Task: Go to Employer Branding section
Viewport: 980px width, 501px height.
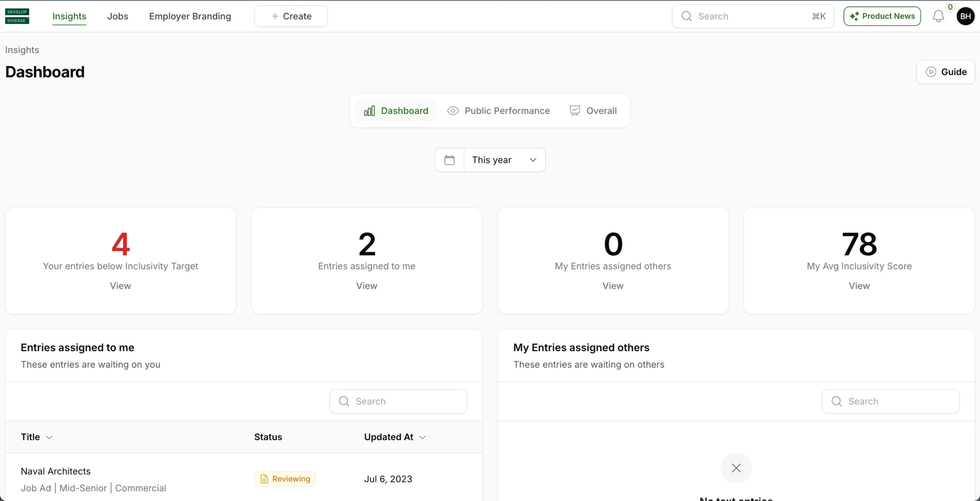Action: [190, 16]
